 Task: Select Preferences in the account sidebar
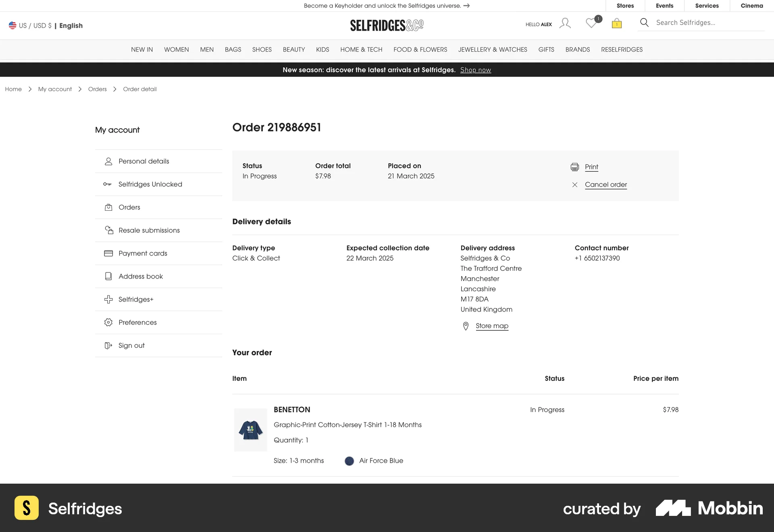tap(137, 322)
